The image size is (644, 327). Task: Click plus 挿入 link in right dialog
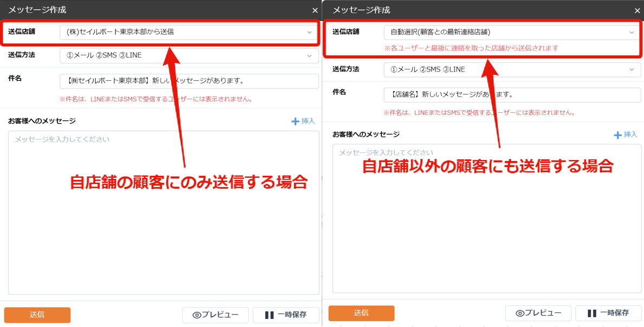click(625, 134)
